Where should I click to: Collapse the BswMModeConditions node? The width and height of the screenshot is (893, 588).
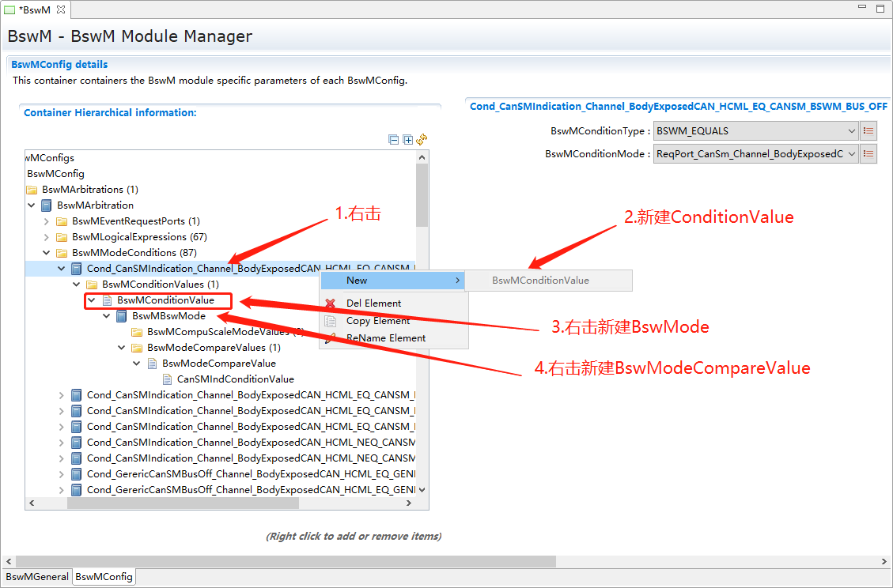[47, 253]
